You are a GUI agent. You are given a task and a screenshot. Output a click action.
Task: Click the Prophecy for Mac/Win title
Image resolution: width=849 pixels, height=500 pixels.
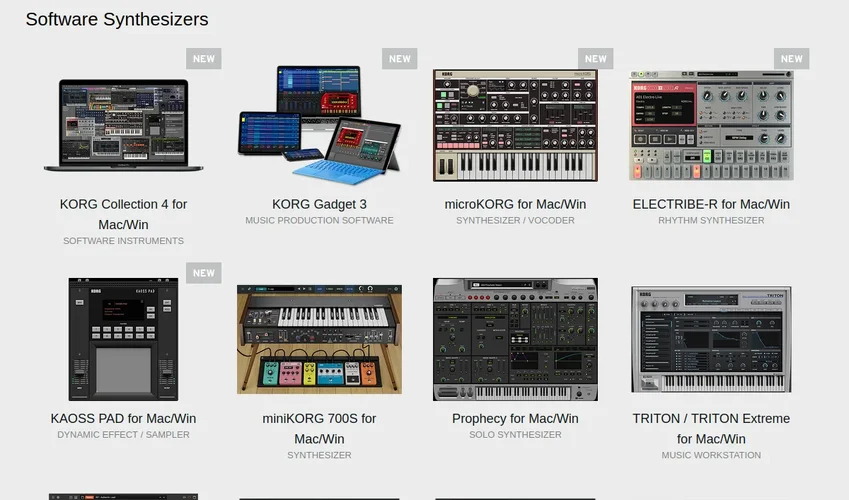pyautogui.click(x=515, y=418)
